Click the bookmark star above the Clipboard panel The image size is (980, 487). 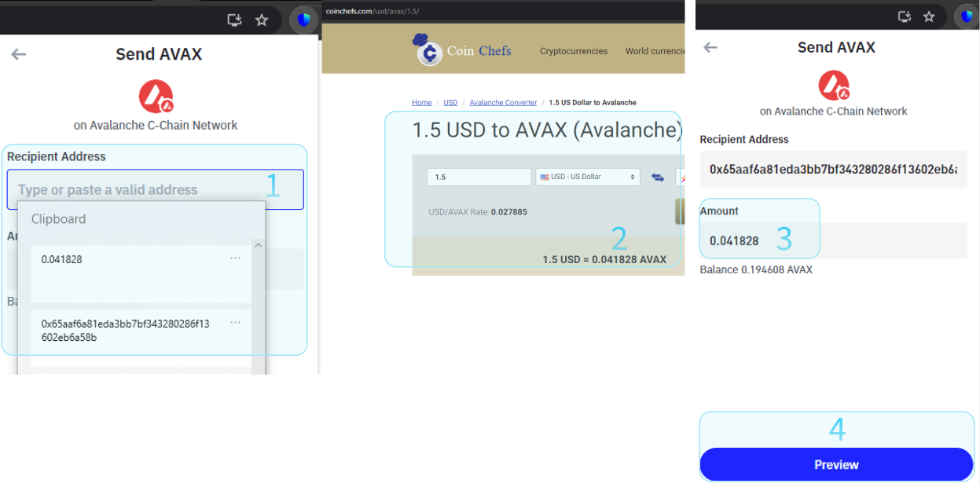click(x=262, y=20)
